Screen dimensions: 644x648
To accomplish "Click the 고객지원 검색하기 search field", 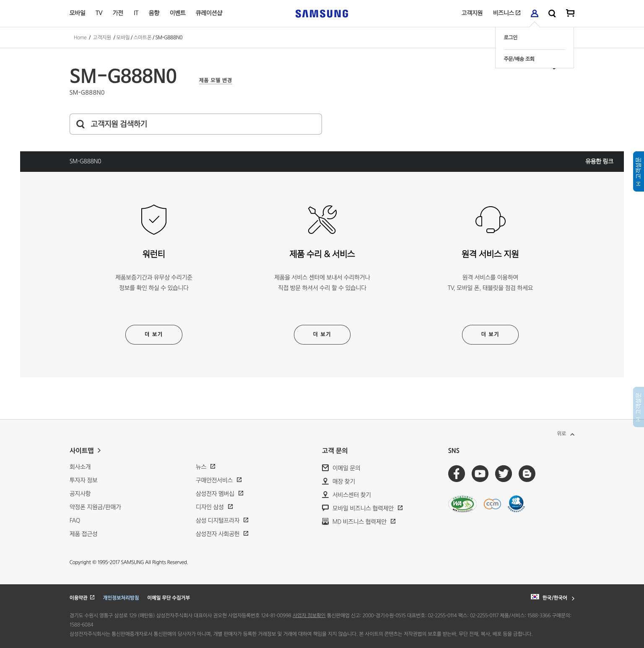I will (196, 124).
